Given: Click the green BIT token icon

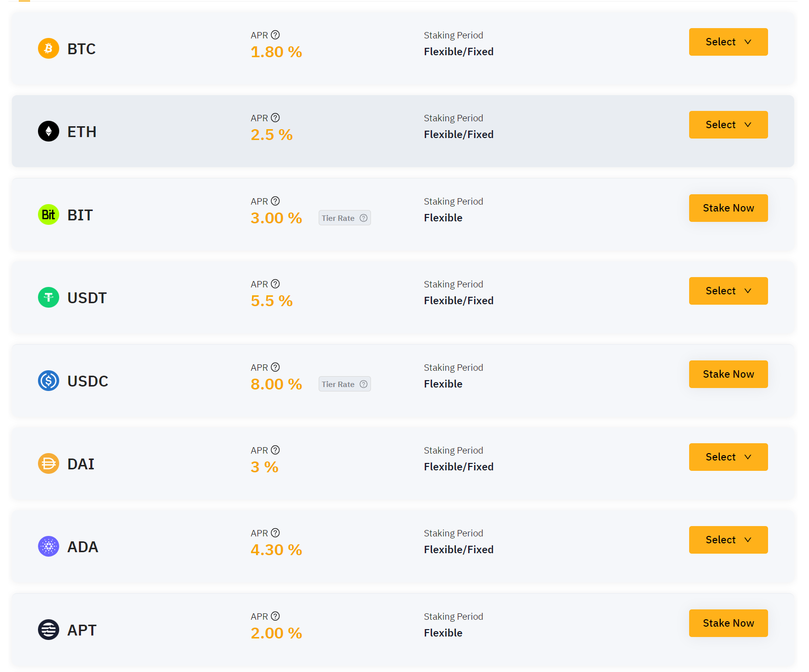Looking at the screenshot, I should click(x=48, y=214).
